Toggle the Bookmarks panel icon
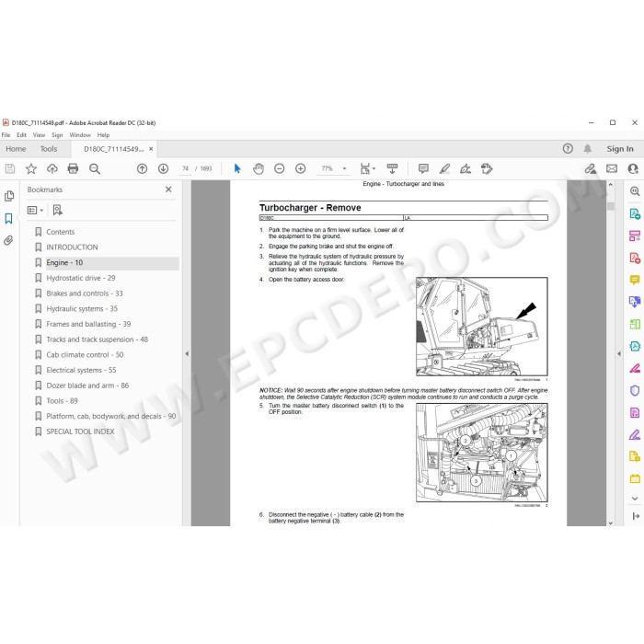Viewport: 644px width, 644px height. coord(8,219)
